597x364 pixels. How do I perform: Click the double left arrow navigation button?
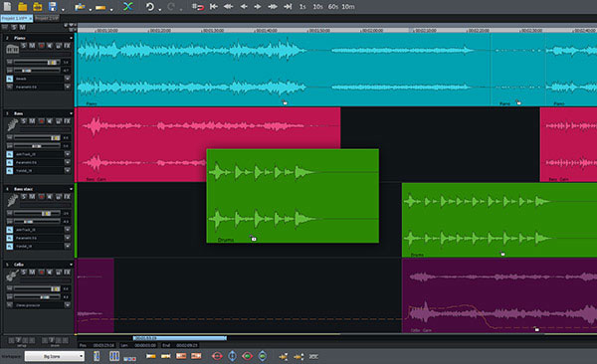tap(228, 7)
